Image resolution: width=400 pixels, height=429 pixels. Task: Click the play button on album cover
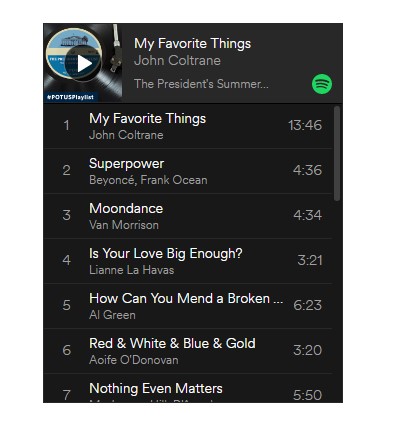(x=83, y=63)
